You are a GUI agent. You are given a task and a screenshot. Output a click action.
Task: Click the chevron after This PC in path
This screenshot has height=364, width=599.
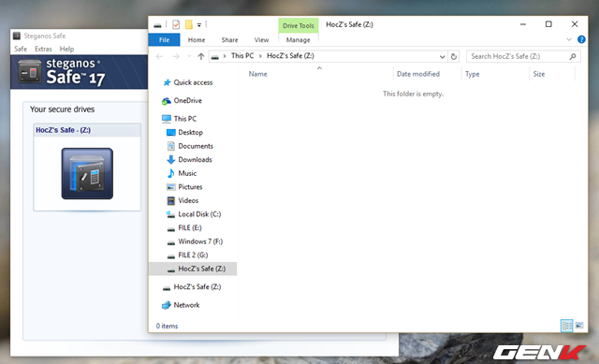coord(260,56)
